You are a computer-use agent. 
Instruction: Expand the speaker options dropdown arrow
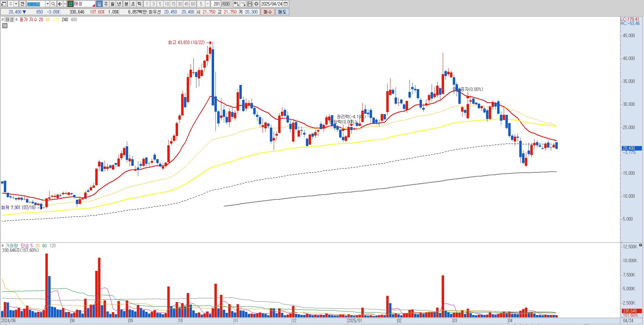[x=65, y=4]
